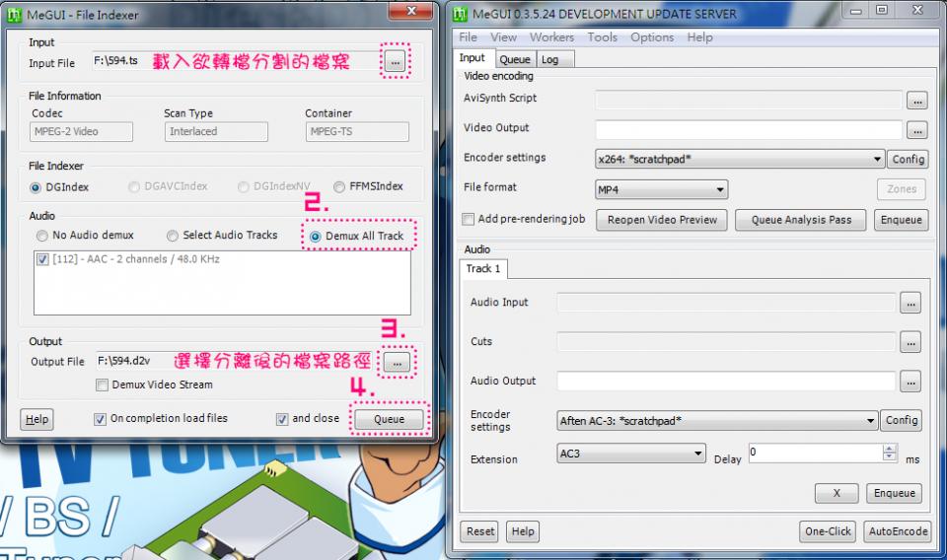This screenshot has width=947, height=560.
Task: Click the Zones button
Action: coord(901,189)
